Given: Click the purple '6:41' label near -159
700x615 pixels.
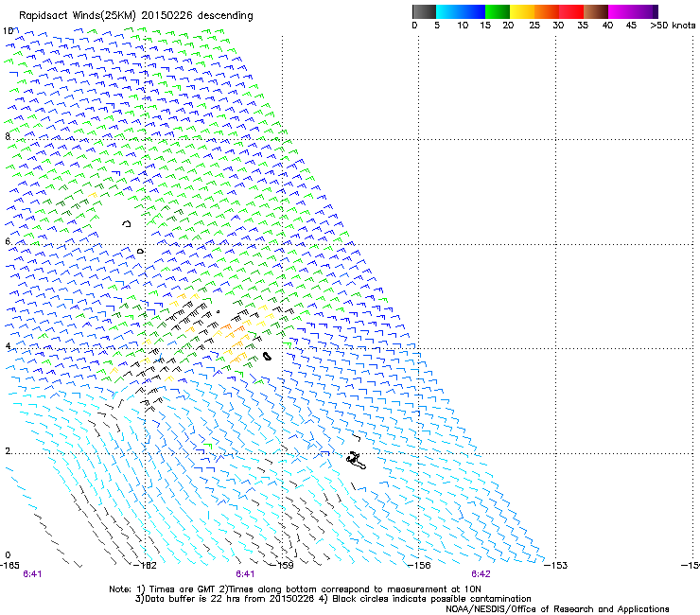Looking at the screenshot, I should coord(245,574).
